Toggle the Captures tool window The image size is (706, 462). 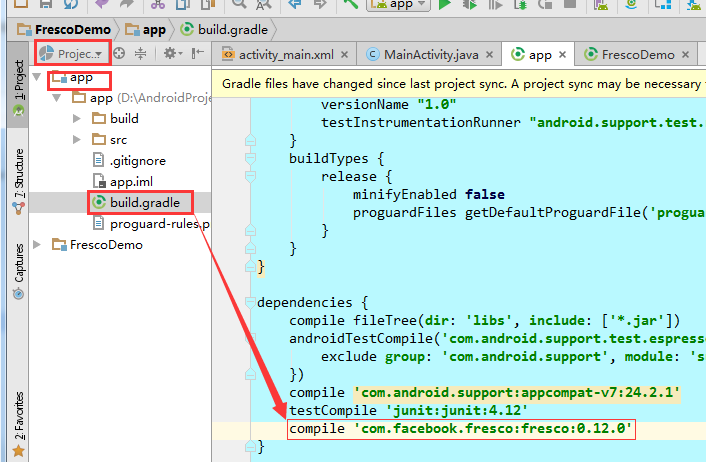pos(18,270)
